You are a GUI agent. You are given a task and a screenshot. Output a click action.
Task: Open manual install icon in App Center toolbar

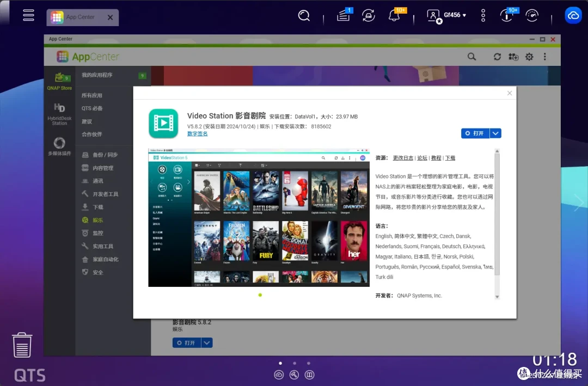(513, 57)
